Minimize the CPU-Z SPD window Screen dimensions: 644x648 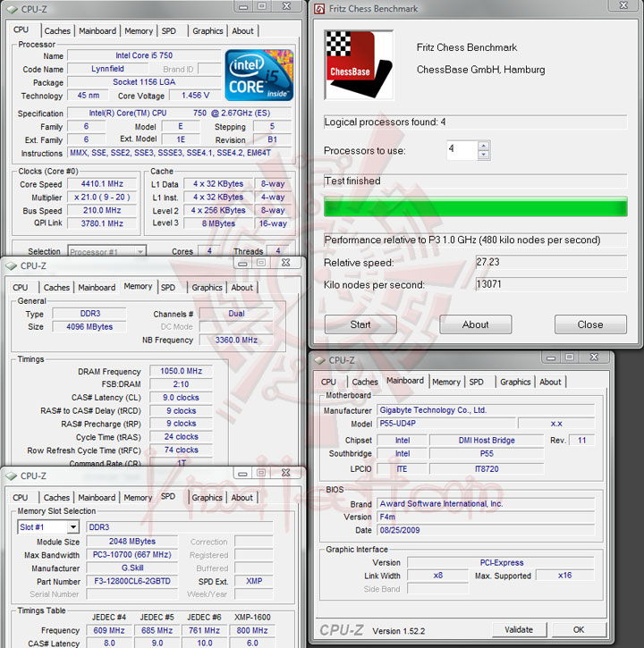(x=242, y=473)
